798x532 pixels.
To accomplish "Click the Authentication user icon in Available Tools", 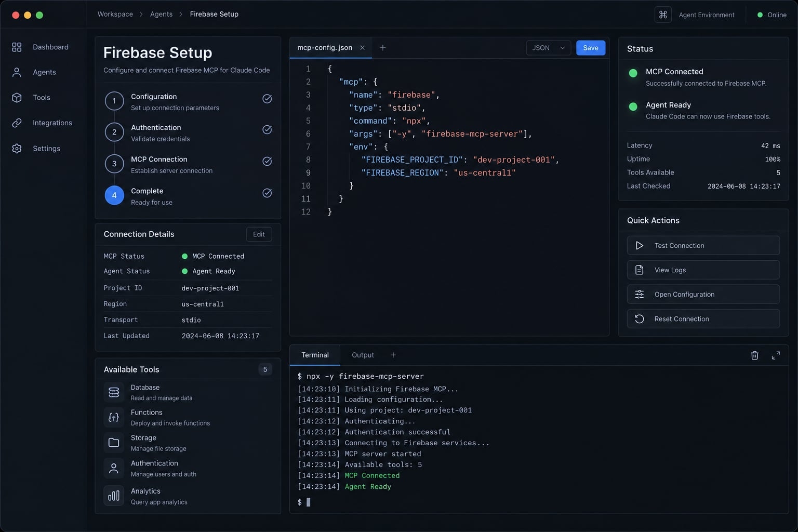I will [114, 469].
